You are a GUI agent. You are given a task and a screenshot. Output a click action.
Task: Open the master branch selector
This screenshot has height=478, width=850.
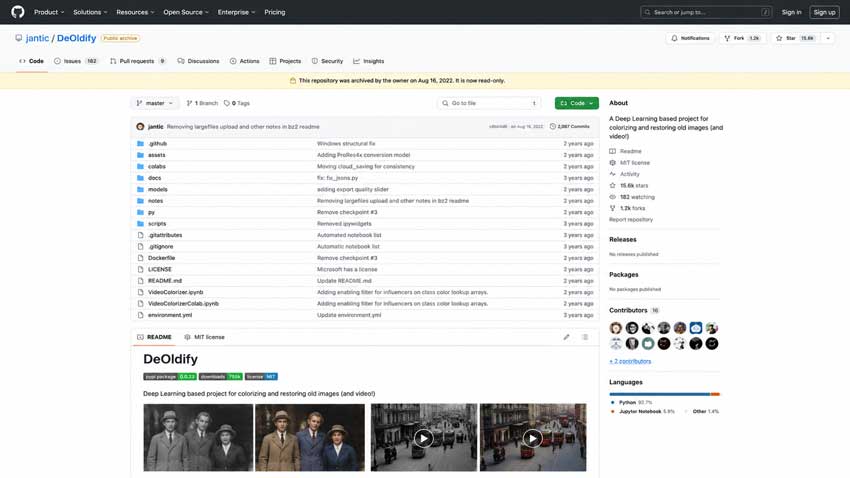(154, 103)
